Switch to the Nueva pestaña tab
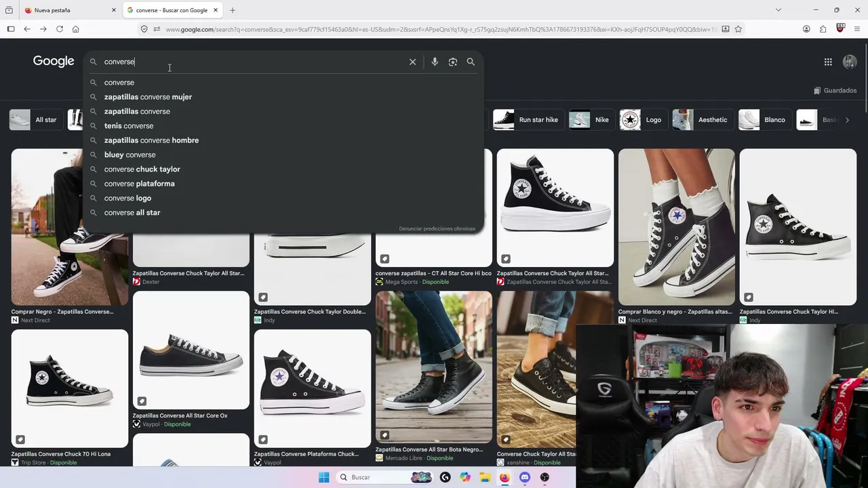 (x=69, y=10)
